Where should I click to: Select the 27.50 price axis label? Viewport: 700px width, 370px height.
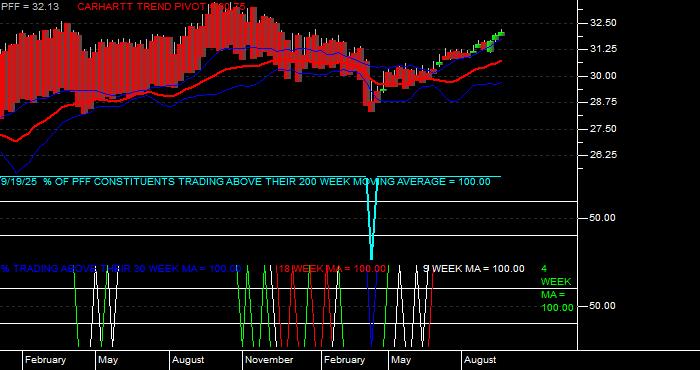coord(604,129)
